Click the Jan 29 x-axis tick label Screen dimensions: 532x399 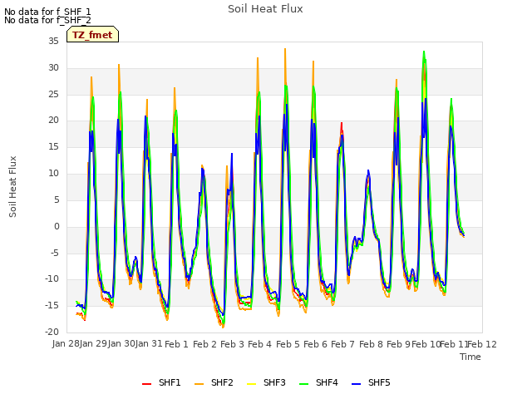[x=94, y=344]
